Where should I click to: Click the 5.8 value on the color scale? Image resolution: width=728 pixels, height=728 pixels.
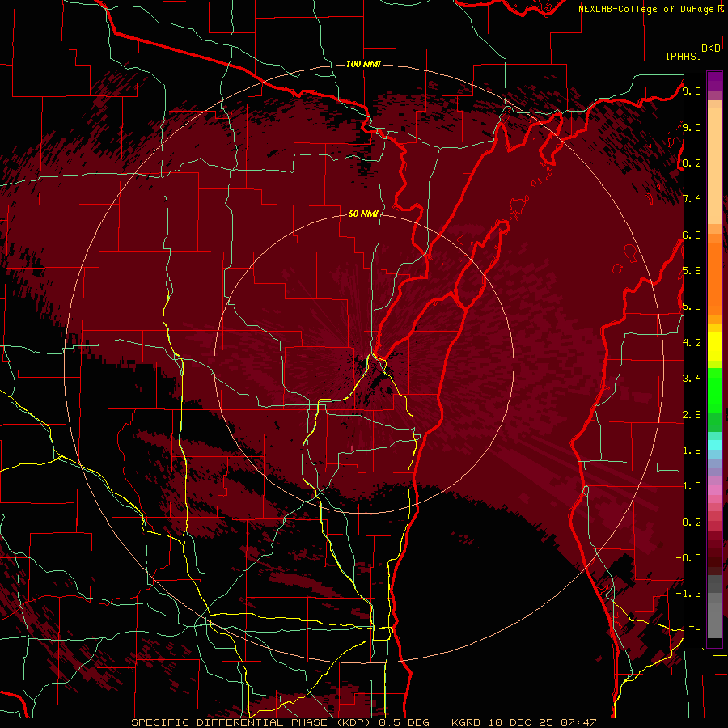692,271
